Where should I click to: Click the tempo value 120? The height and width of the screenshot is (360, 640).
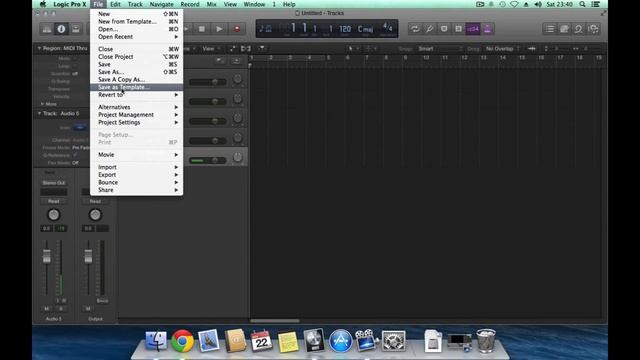(345, 29)
